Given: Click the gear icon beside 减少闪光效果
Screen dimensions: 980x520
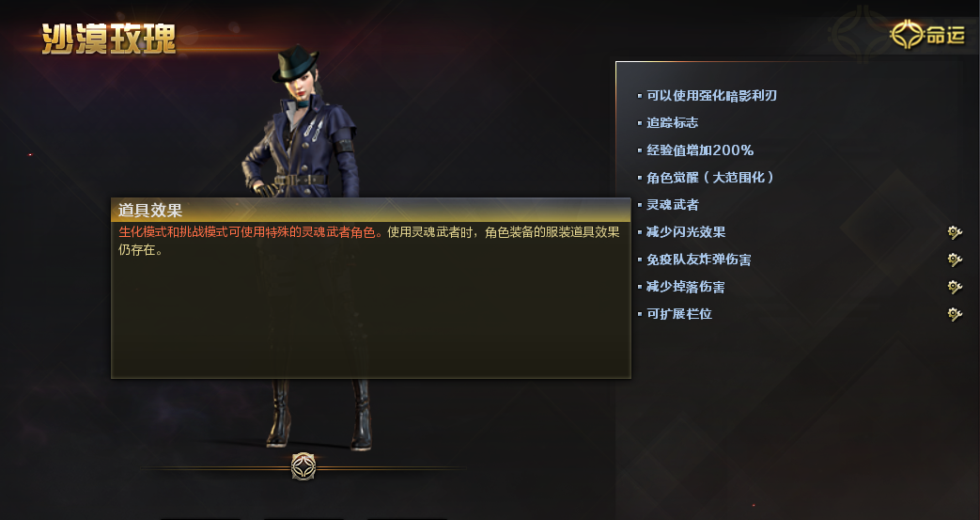Looking at the screenshot, I should click(x=955, y=232).
